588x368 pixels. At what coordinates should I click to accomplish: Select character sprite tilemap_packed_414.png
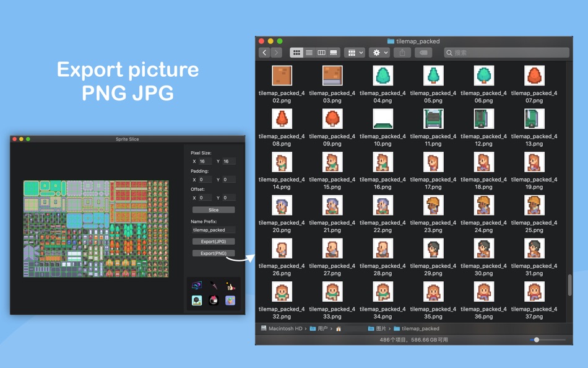[x=282, y=162]
